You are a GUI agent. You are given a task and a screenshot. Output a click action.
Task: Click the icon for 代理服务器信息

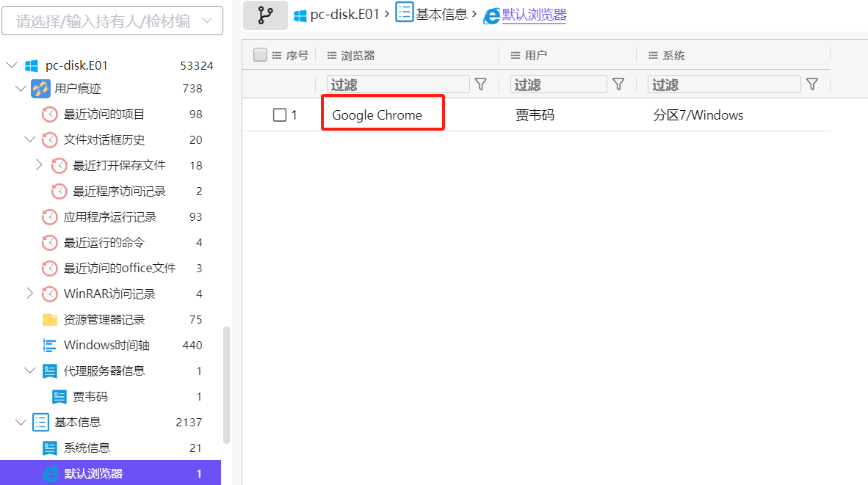[x=50, y=371]
